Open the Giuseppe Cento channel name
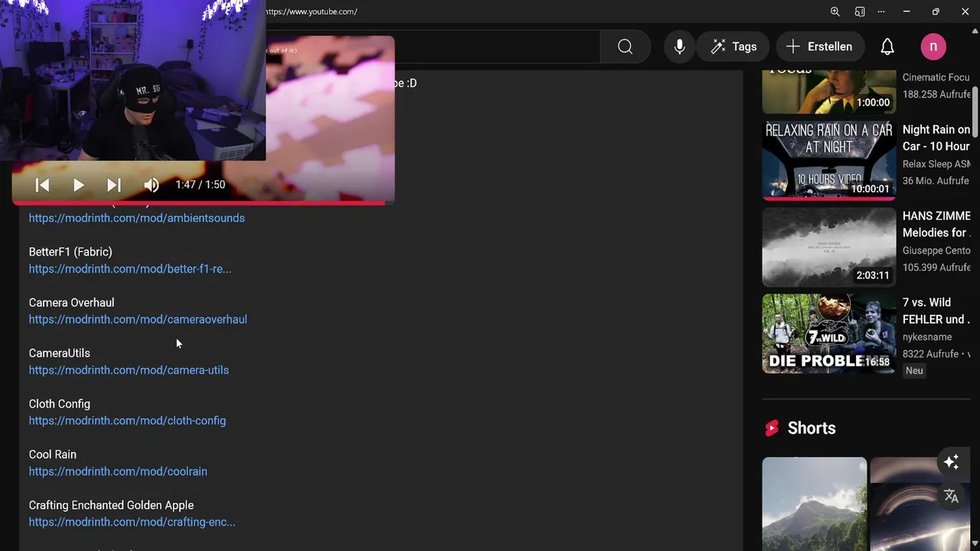The height and width of the screenshot is (551, 980). (936, 250)
